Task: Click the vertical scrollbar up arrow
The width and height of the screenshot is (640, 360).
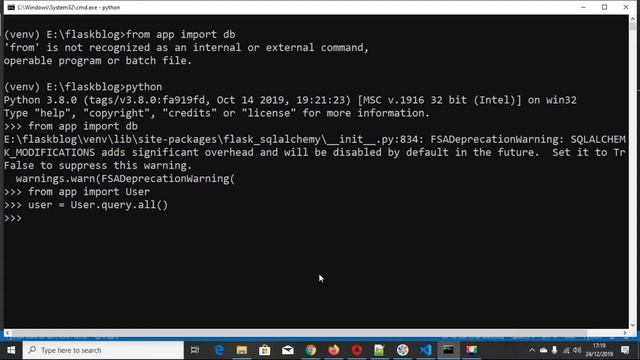Action: [x=633, y=19]
